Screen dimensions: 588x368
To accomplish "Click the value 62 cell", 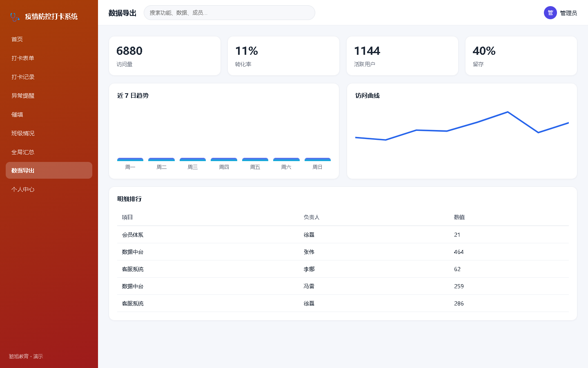I will coord(457,269).
